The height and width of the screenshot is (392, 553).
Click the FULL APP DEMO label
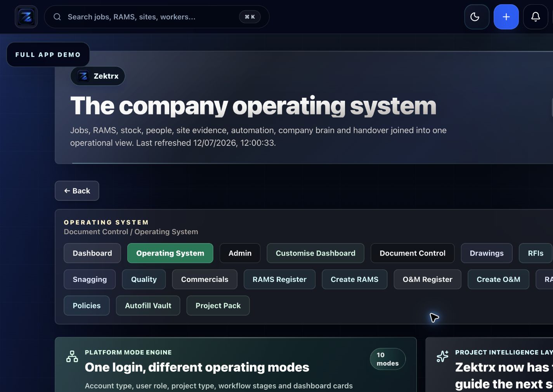tap(48, 55)
